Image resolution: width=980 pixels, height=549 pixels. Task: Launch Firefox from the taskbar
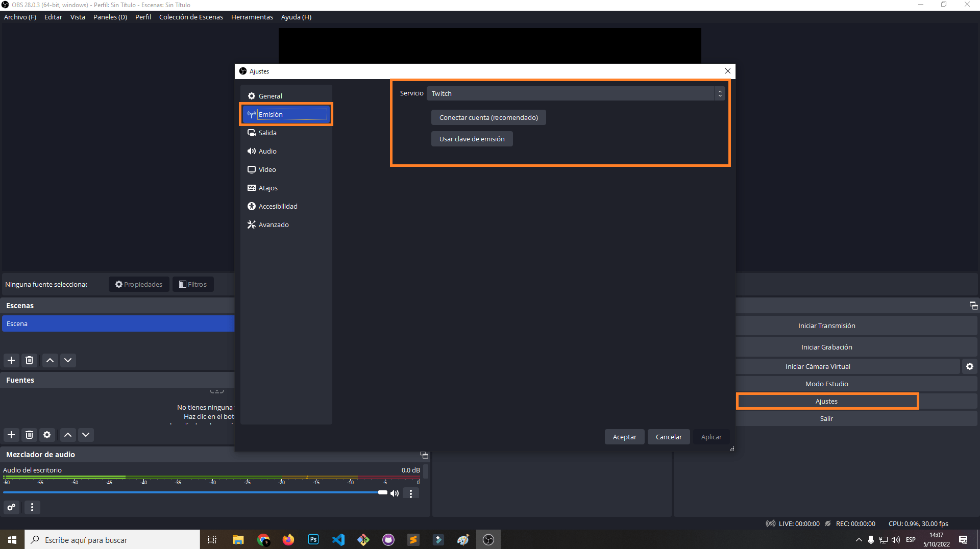288,539
